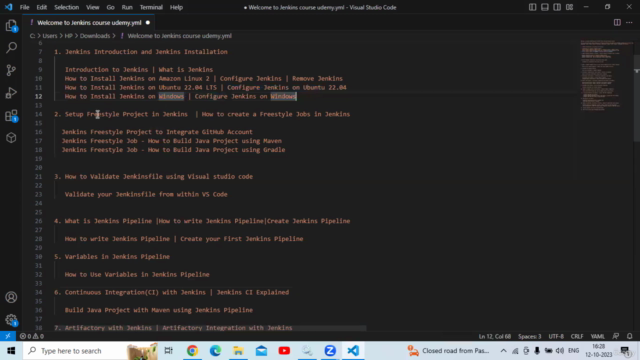Screen dimensions: 640x360
Task: Open the Explorer view in activity bar
Action: [x=11, y=26]
